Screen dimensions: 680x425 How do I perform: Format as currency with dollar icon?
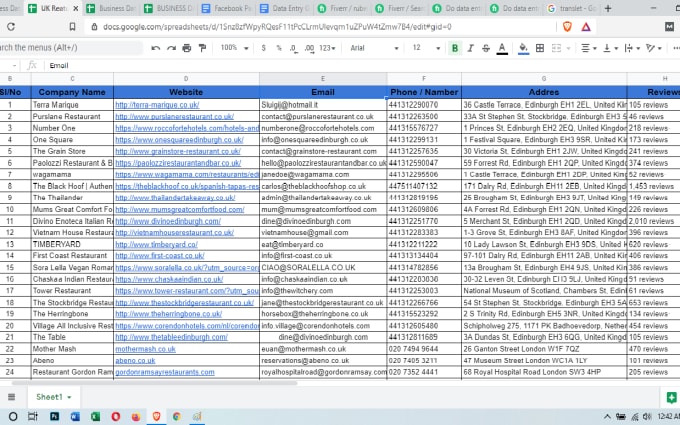pos(263,48)
